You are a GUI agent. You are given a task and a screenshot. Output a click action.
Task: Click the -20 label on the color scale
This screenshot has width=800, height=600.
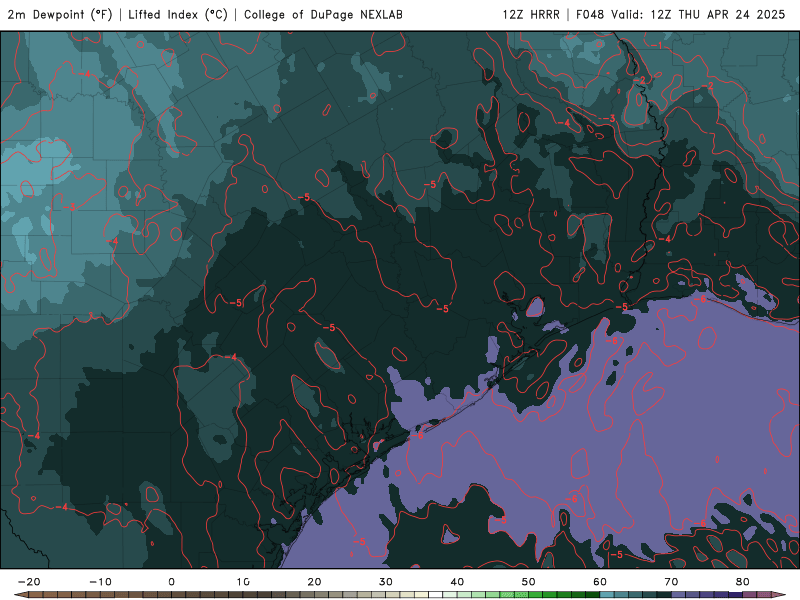tap(29, 582)
